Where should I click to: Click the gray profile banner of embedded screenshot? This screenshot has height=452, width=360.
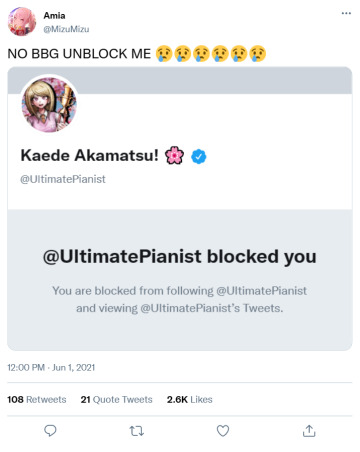click(213, 80)
